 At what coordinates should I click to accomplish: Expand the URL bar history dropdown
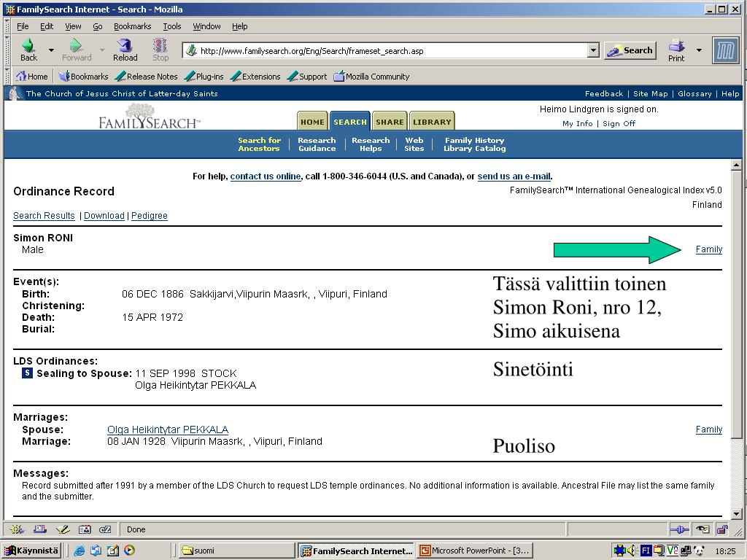(593, 50)
